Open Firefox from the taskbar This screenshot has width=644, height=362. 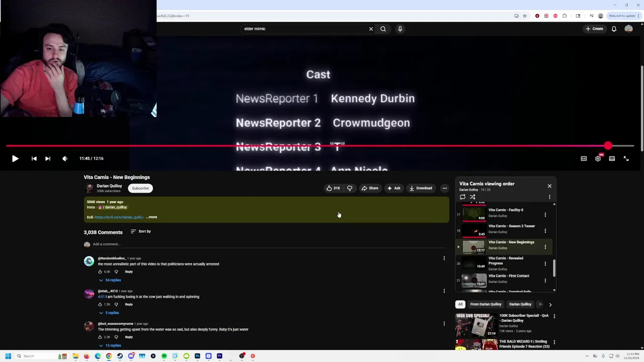[87, 356]
